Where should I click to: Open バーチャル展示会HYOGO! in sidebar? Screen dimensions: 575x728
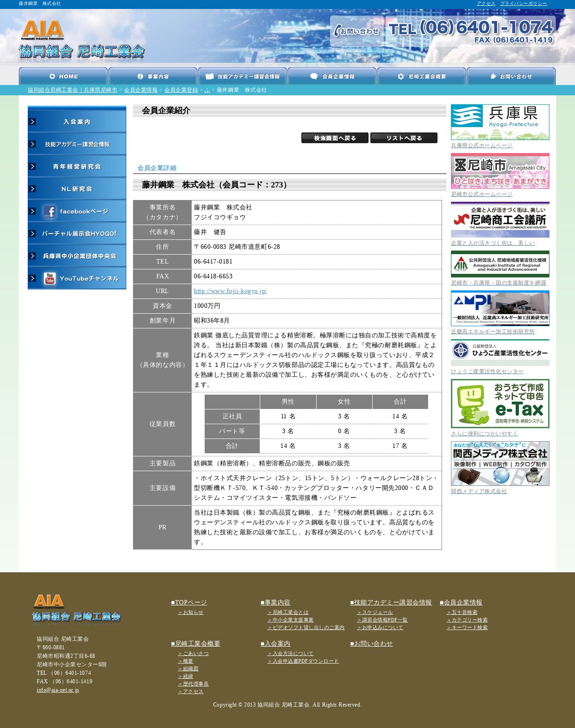coord(77,234)
